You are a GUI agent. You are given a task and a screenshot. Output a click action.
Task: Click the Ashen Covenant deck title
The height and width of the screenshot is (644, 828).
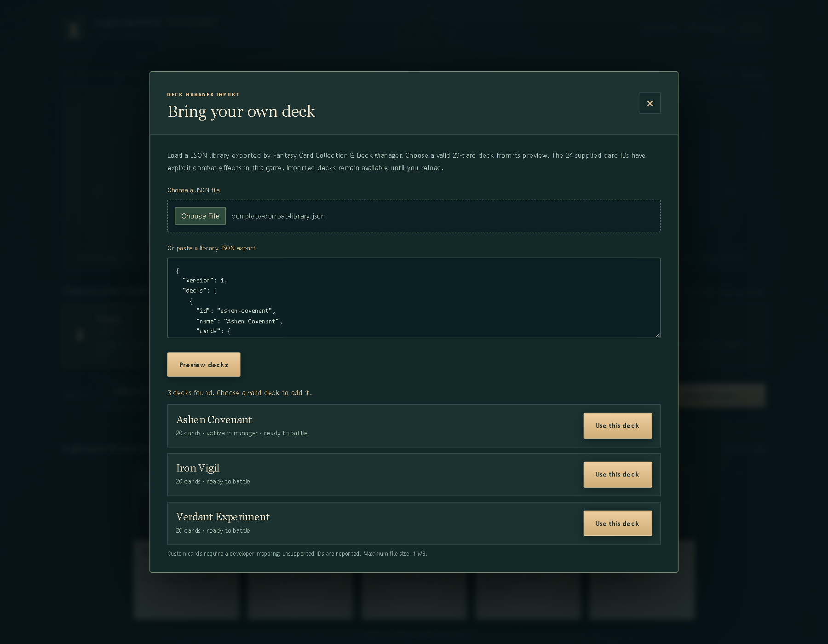click(x=214, y=420)
